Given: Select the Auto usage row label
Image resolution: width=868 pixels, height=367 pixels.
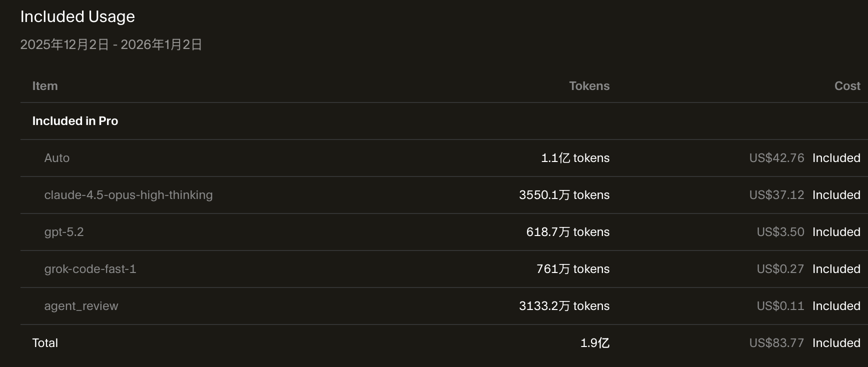Looking at the screenshot, I should (x=57, y=158).
